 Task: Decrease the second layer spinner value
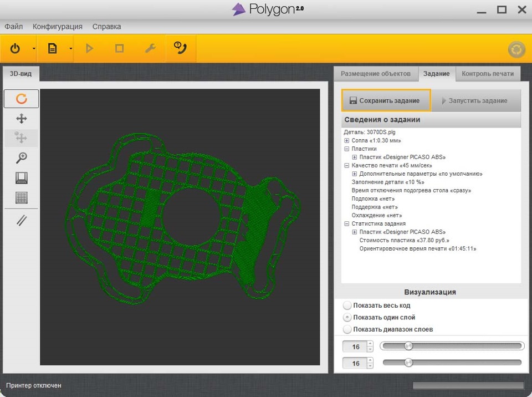[x=370, y=367]
